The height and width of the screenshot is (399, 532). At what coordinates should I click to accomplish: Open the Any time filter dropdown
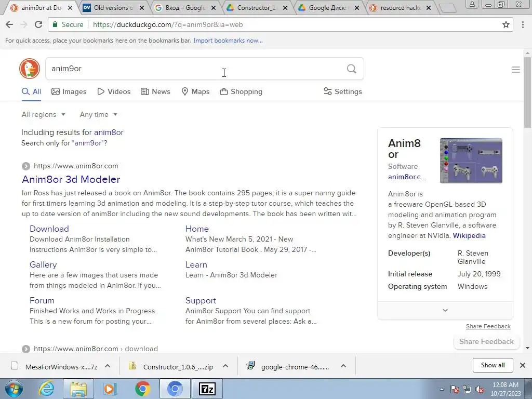click(x=99, y=115)
